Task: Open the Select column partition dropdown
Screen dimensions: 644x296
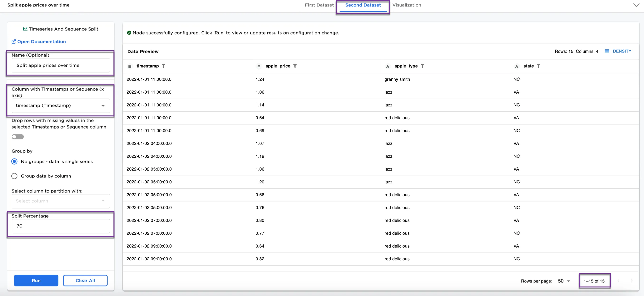Action: [61, 201]
